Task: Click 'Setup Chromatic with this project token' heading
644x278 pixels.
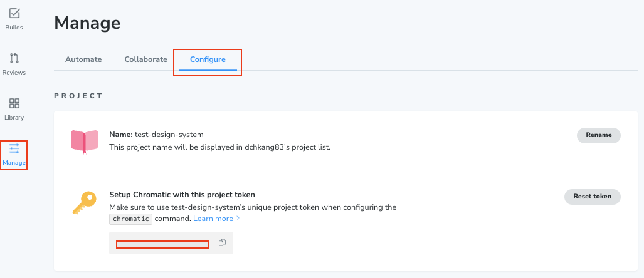Action: click(182, 195)
